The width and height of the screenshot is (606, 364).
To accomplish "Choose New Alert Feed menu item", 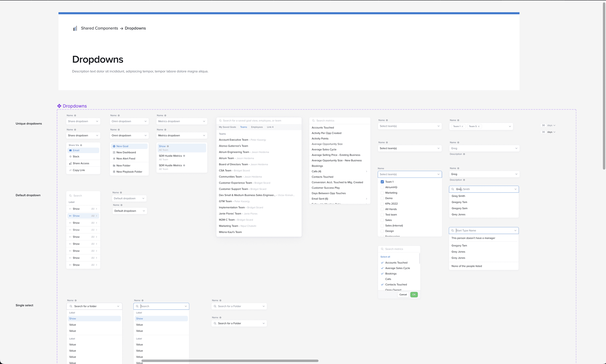I will 129,159.
